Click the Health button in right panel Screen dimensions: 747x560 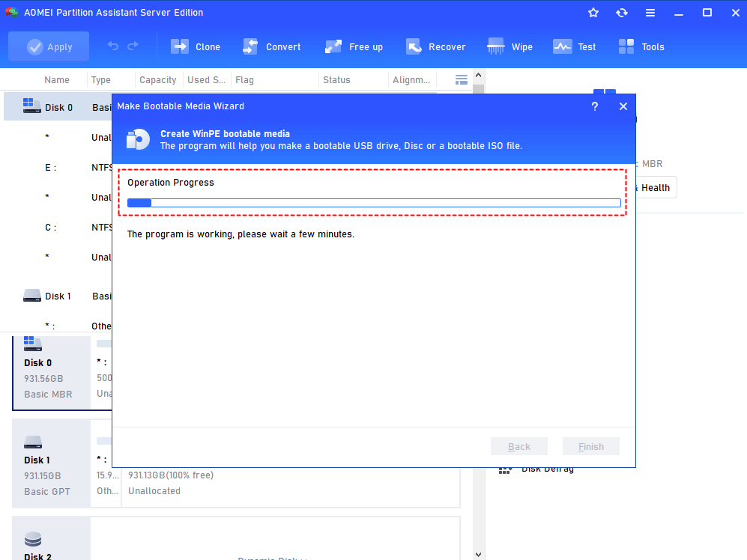pos(655,188)
